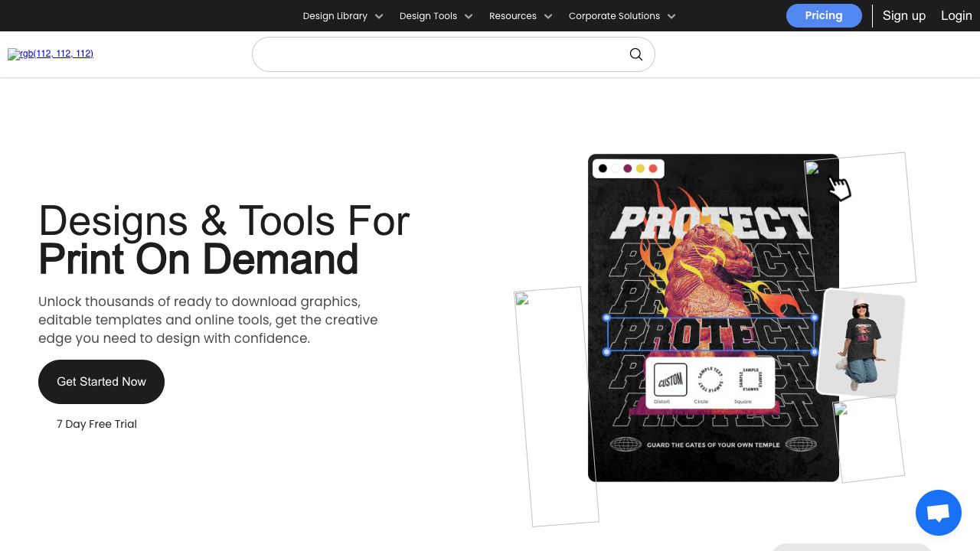Open the Resources menu

coord(513,16)
